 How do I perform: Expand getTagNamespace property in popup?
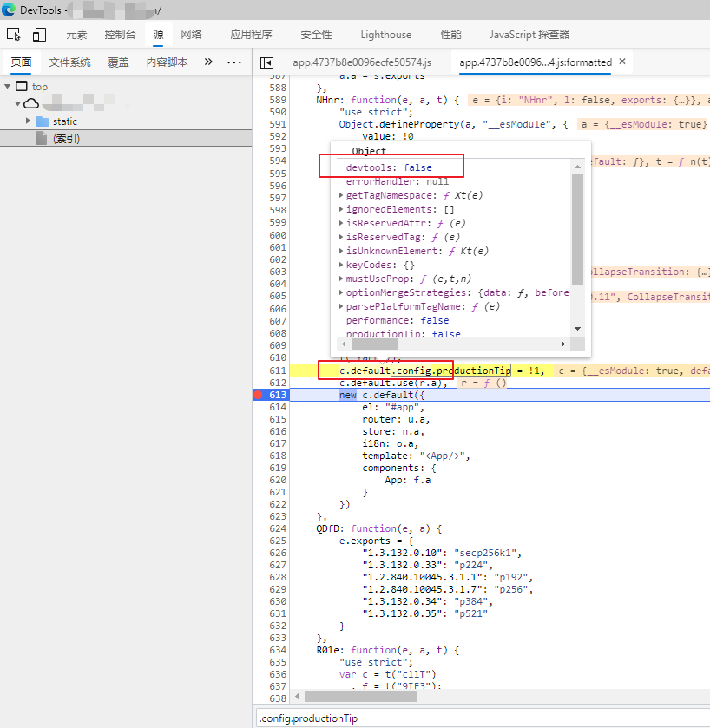pos(340,195)
